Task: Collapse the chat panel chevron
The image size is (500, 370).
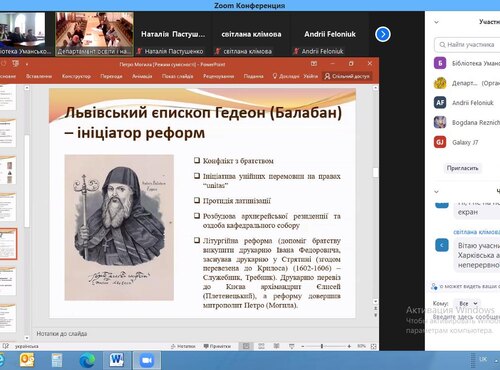Action: point(436,192)
